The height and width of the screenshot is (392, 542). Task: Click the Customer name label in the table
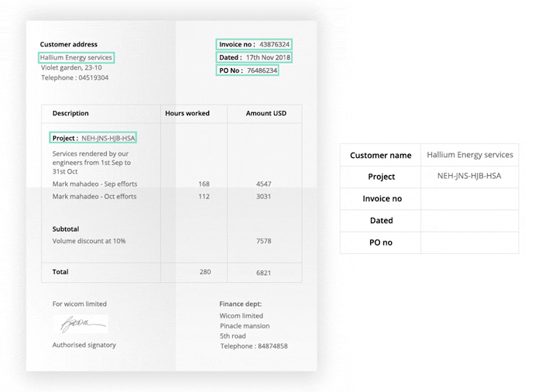[x=380, y=156]
